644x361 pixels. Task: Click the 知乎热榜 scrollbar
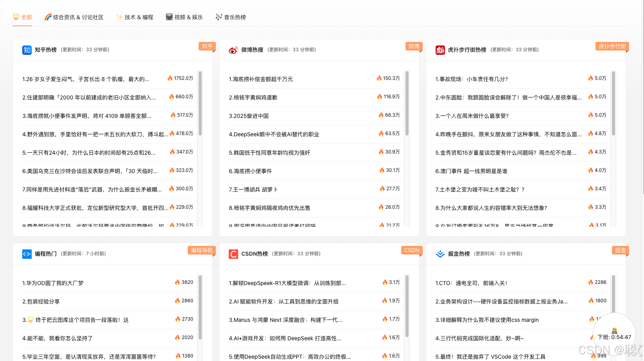[x=200, y=103]
